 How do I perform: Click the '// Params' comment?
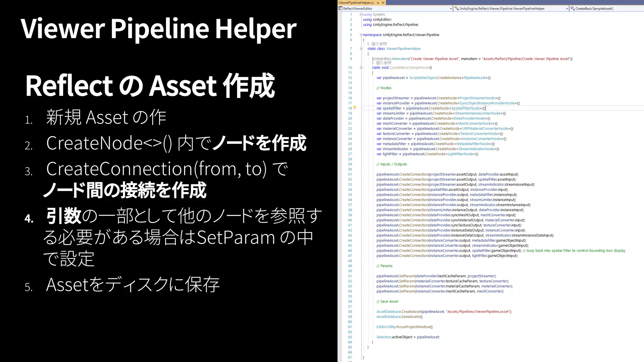(384, 266)
